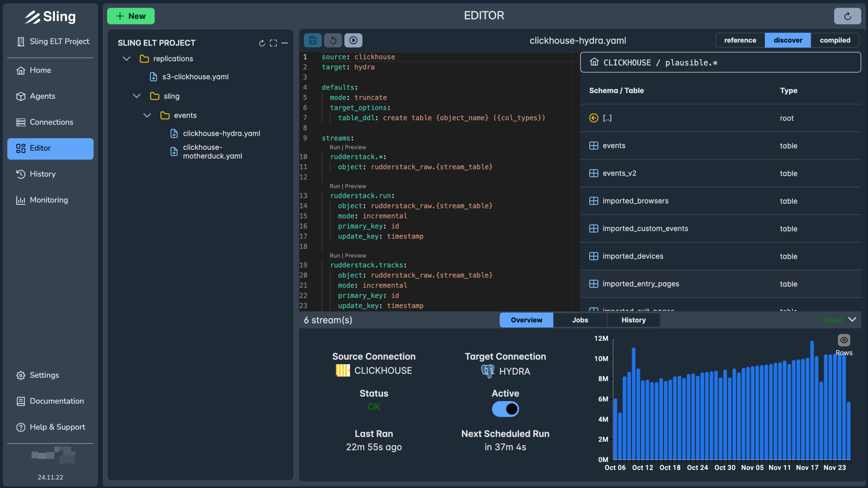Open the Monitoring dashboard

pyautogui.click(x=50, y=200)
